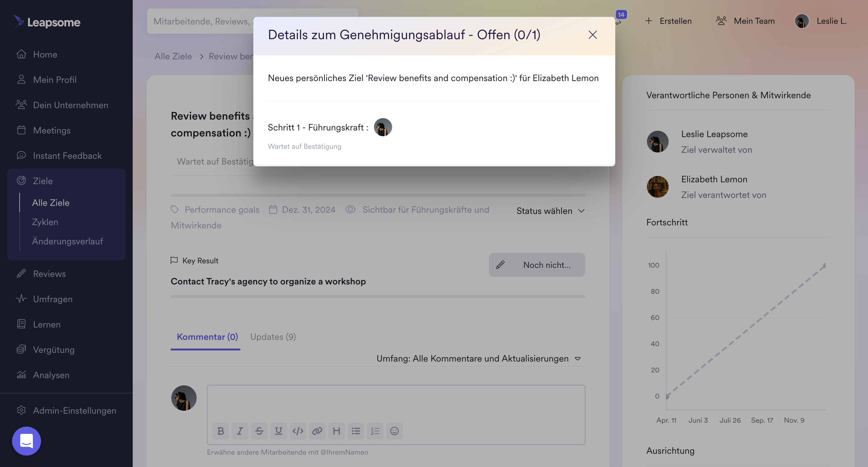Image resolution: width=868 pixels, height=467 pixels.
Task: Toggle italic text formatting
Action: tap(240, 431)
